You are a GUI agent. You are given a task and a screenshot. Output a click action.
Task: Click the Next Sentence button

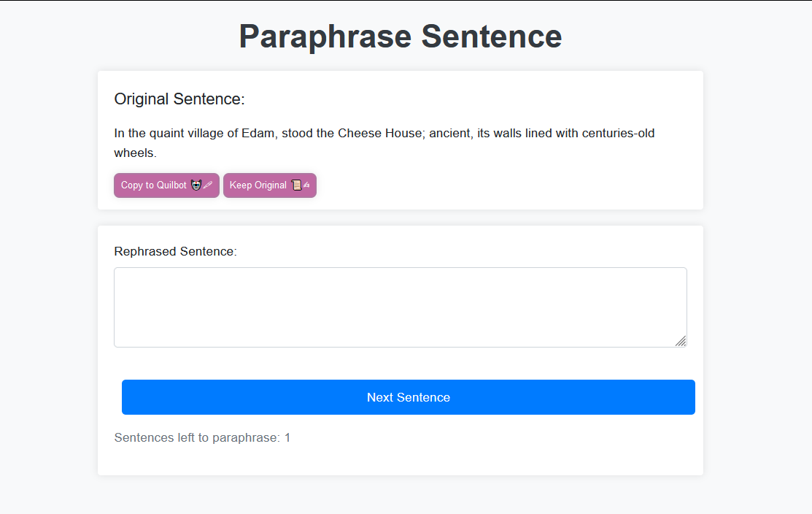click(x=408, y=396)
